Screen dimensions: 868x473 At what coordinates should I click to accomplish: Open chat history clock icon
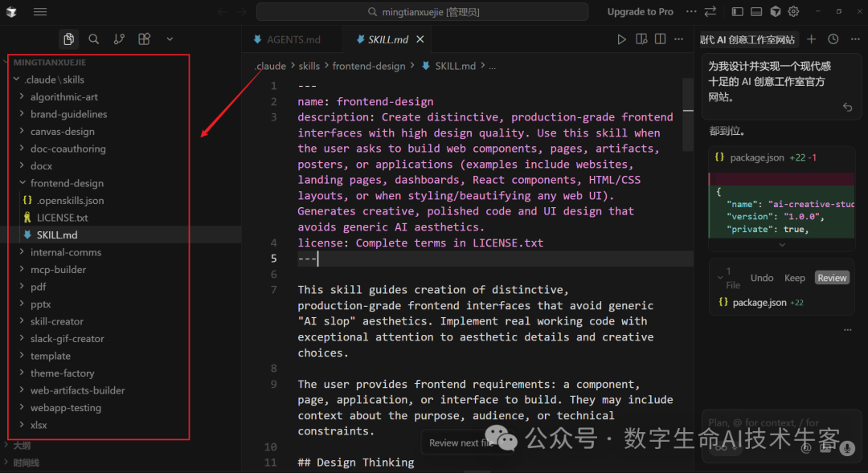tap(833, 39)
